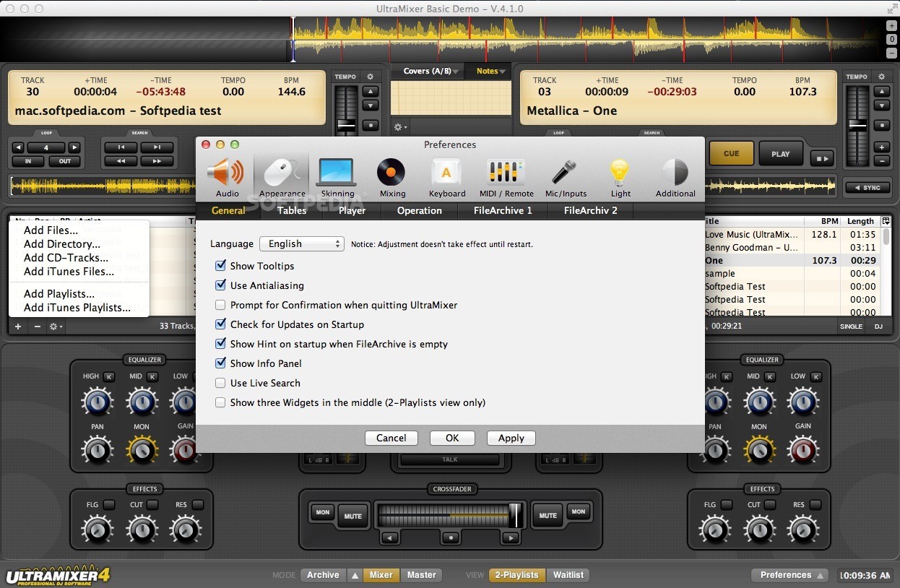Image resolution: width=900 pixels, height=588 pixels.
Task: Open the Audio preferences pane
Action: point(228,177)
